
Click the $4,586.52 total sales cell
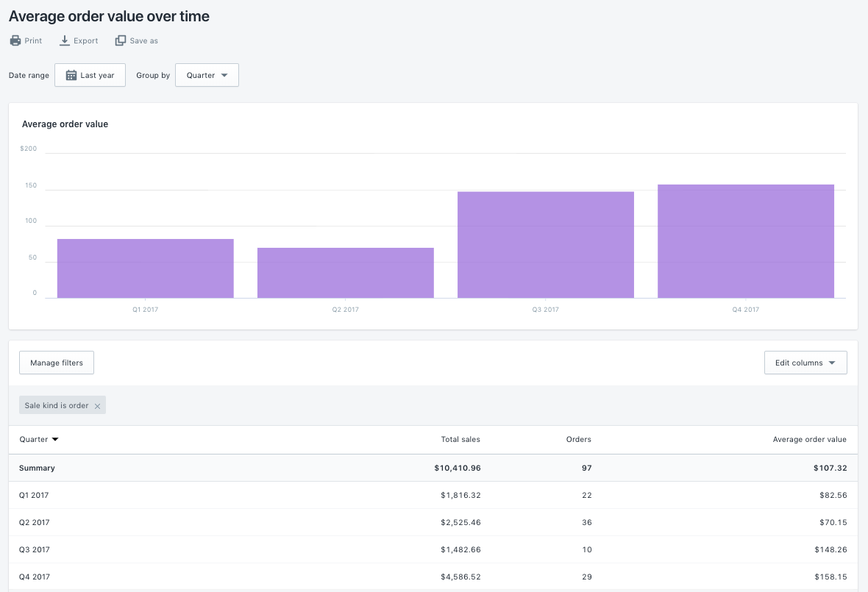pos(460,577)
